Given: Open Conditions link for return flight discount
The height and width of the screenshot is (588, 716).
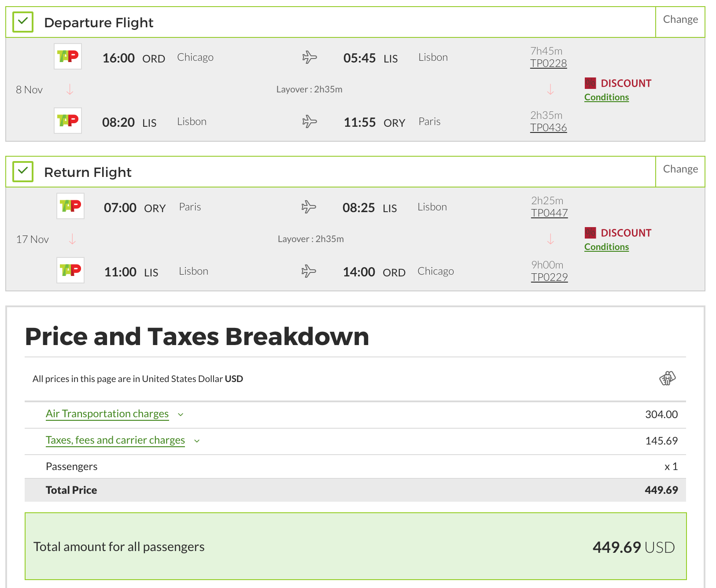Looking at the screenshot, I should click(x=606, y=247).
